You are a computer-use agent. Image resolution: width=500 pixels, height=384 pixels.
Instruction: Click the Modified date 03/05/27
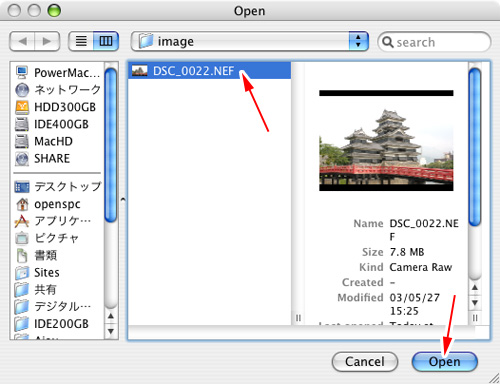tap(415, 297)
